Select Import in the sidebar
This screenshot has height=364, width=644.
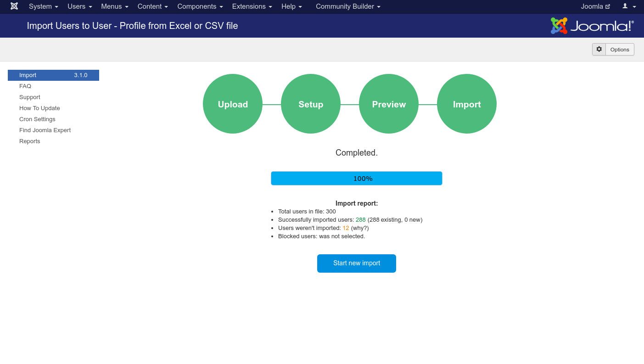[53, 75]
